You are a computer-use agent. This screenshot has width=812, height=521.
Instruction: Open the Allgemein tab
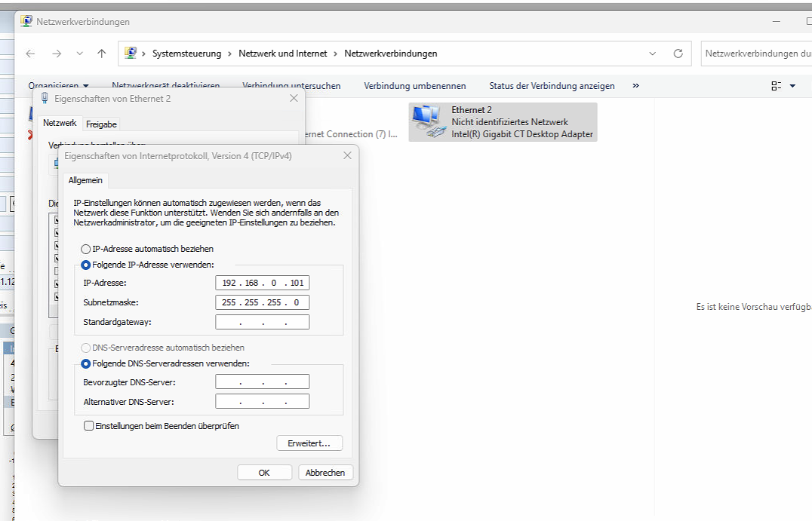pos(85,180)
